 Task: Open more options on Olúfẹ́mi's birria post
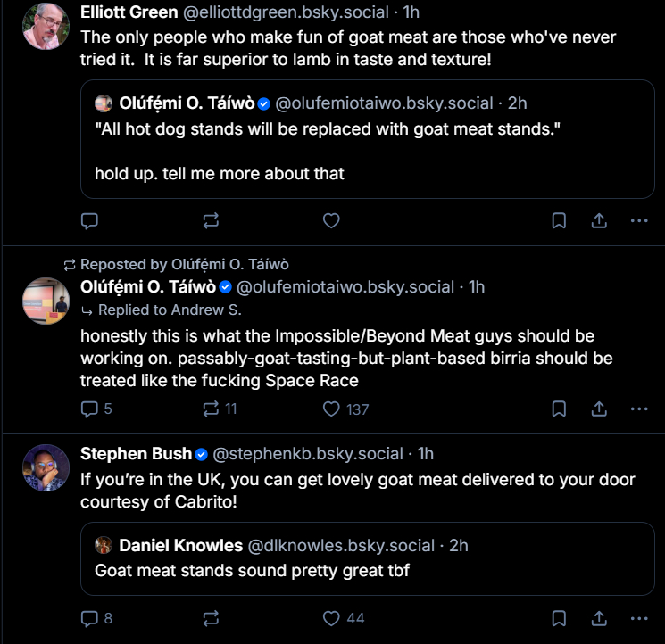pyautogui.click(x=639, y=409)
